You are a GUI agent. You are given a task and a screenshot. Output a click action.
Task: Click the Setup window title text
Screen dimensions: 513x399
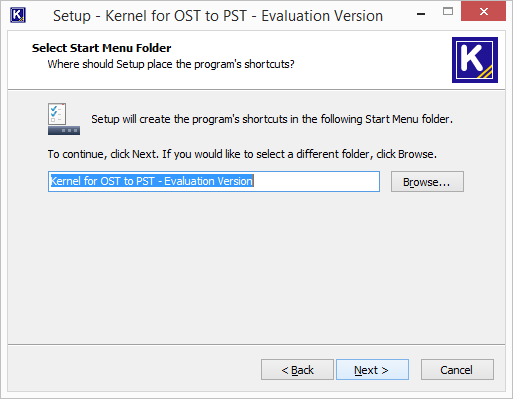[218, 16]
